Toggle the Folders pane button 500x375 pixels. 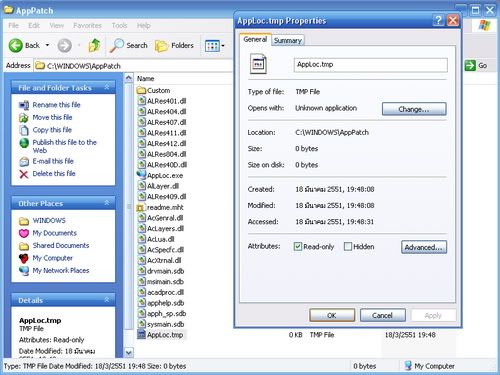(x=174, y=45)
